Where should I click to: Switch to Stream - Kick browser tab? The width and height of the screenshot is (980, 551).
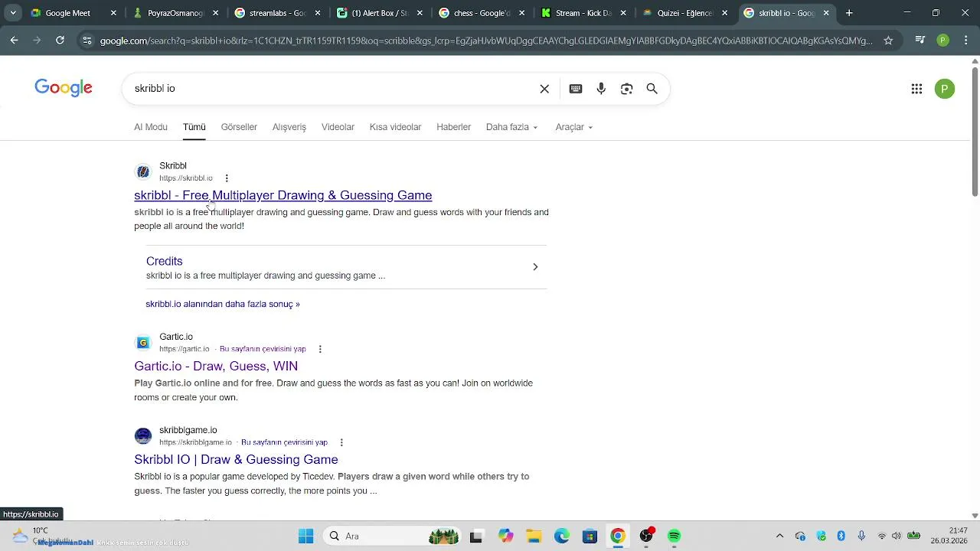(583, 13)
